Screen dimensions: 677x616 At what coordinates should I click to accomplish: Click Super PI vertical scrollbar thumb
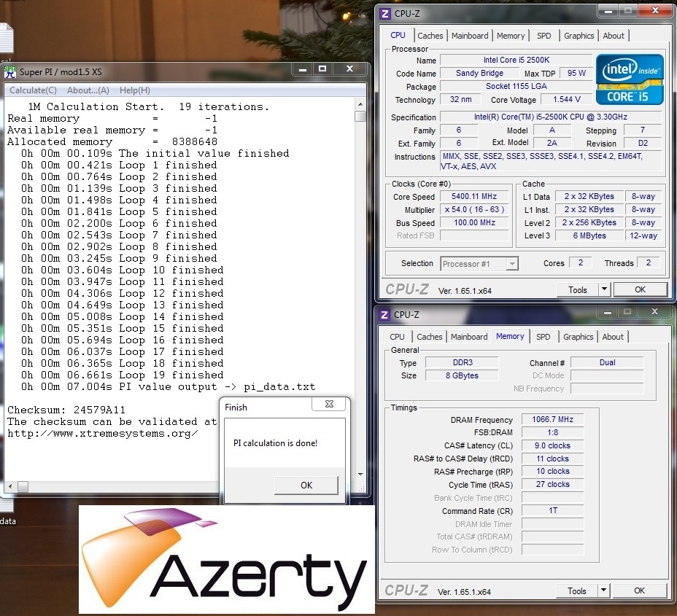(360, 116)
